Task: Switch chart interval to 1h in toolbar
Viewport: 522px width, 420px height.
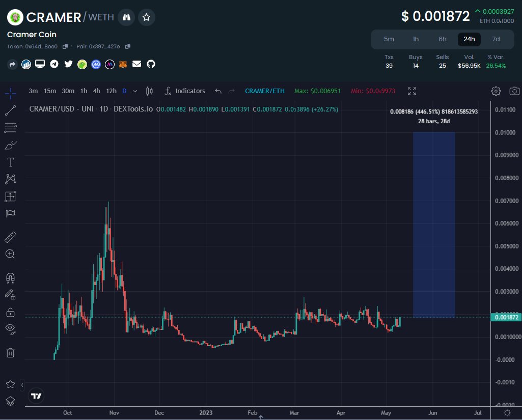Action: (84, 91)
